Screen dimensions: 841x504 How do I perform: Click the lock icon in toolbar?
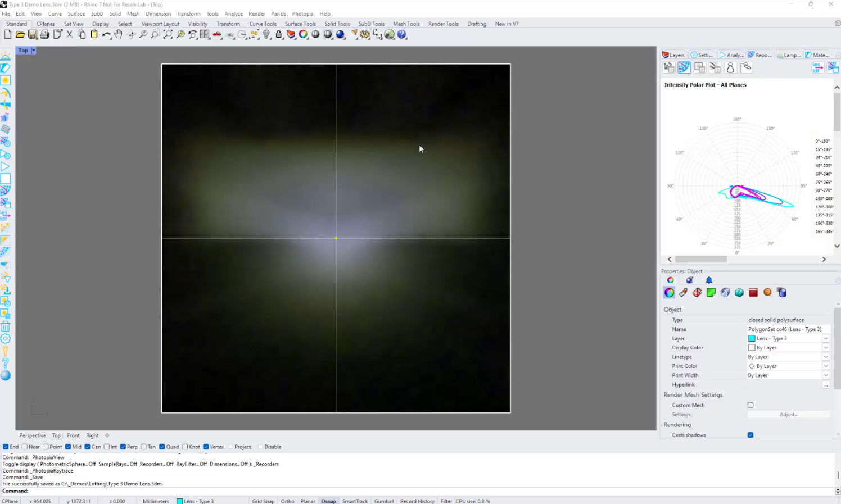(279, 35)
